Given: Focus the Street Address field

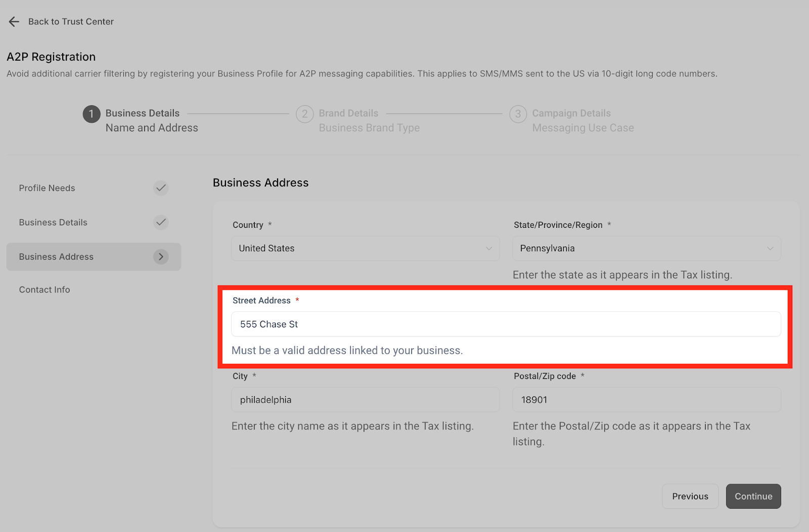Looking at the screenshot, I should coord(506,324).
